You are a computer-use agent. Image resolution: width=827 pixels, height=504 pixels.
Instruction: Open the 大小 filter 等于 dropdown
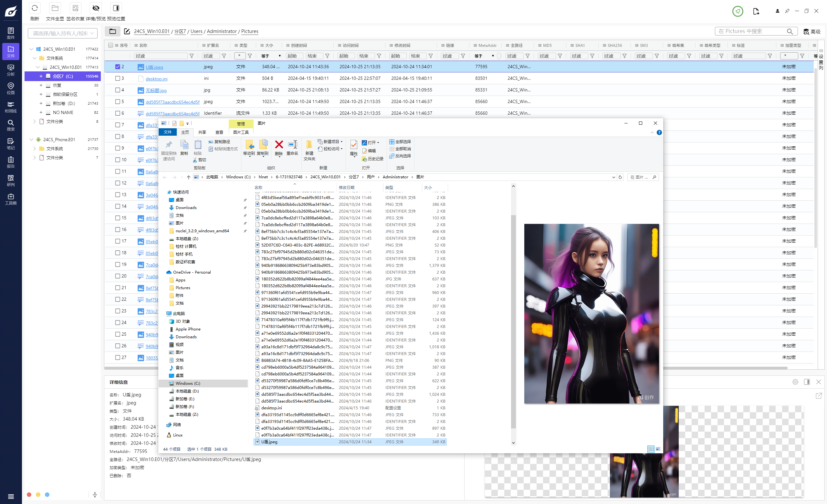[271, 56]
